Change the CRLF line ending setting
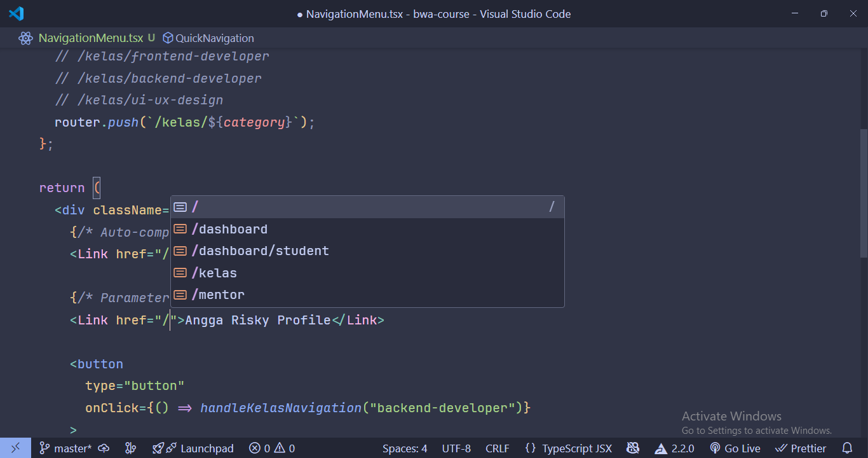This screenshot has width=868, height=458. [498, 448]
